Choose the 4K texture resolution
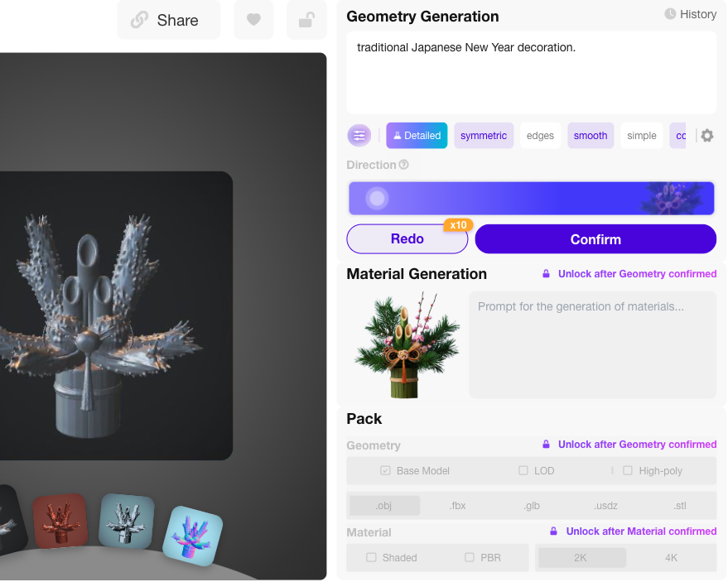728x582 pixels. tap(671, 558)
